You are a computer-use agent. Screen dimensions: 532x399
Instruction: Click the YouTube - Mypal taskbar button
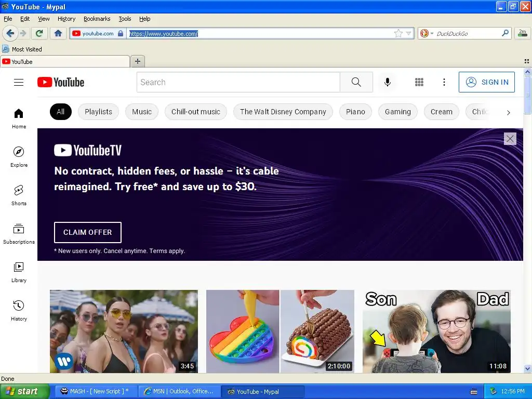(x=262, y=392)
